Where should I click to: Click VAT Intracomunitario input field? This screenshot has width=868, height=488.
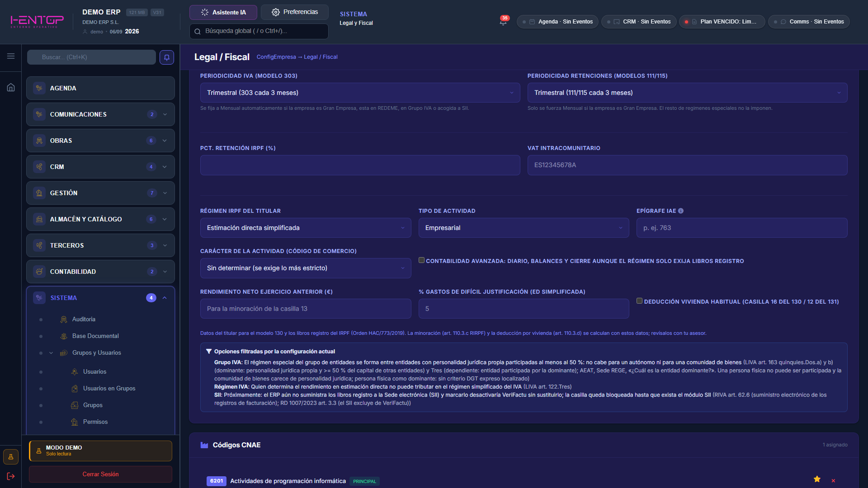[687, 165]
